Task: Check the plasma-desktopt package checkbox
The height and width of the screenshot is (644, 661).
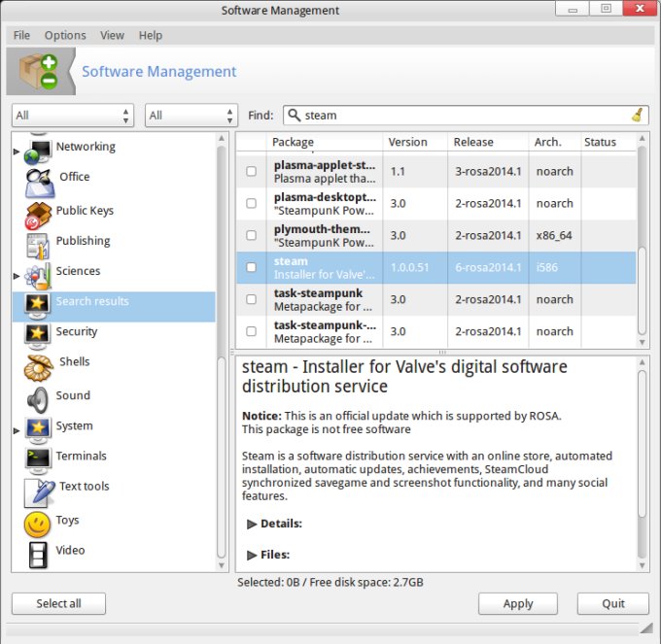Action: click(x=251, y=203)
